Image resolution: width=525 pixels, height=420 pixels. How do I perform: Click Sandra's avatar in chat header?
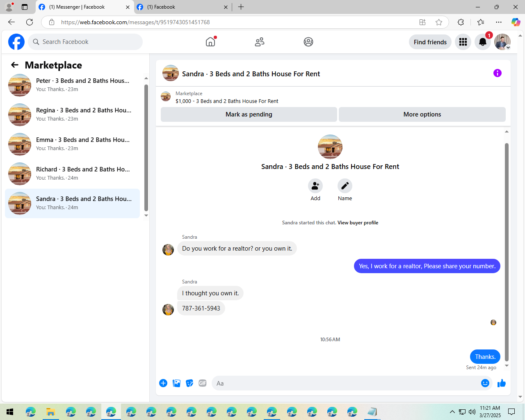tap(171, 73)
